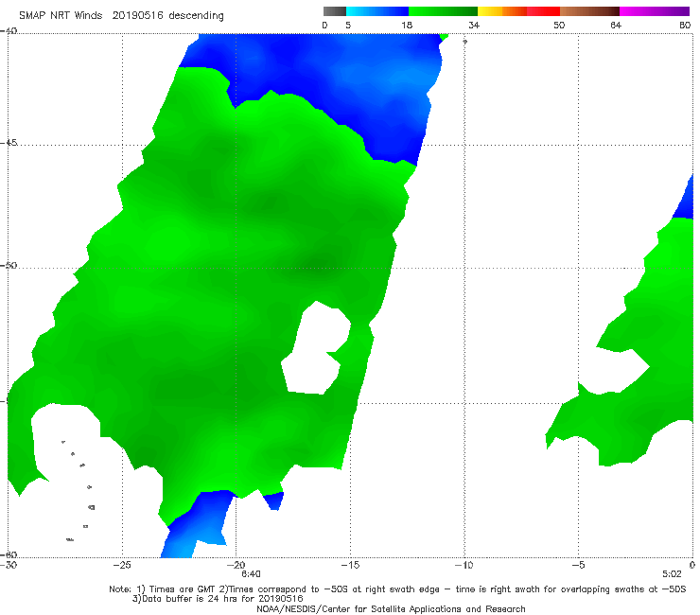Click the "50" label under the color bar
Viewport: 700px width, 615px height.
(559, 25)
